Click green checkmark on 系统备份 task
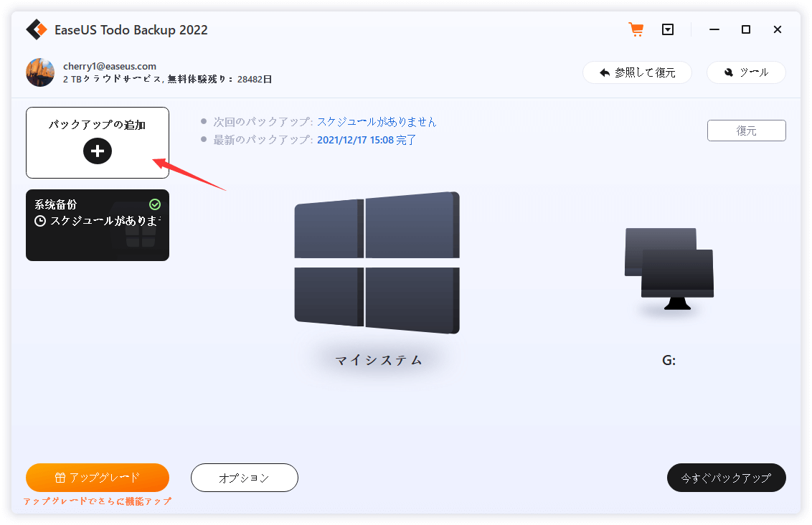This screenshot has height=525, width=812. (x=155, y=204)
